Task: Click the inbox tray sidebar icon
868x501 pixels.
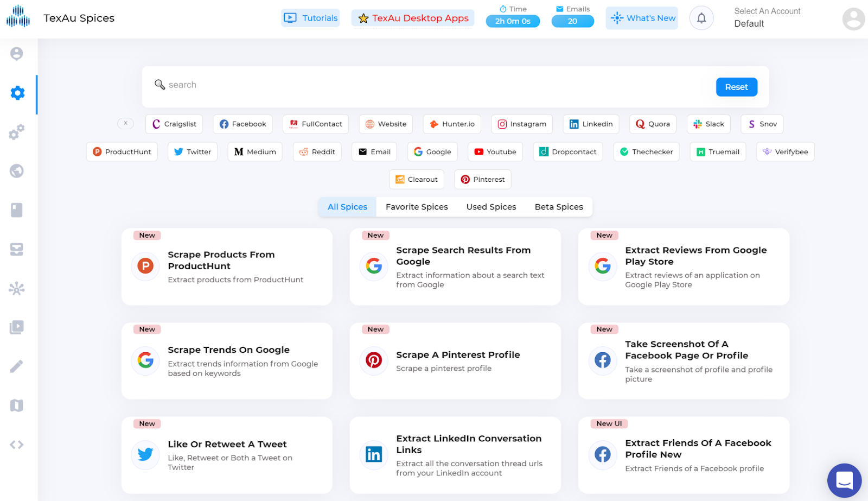Action: 17,249
